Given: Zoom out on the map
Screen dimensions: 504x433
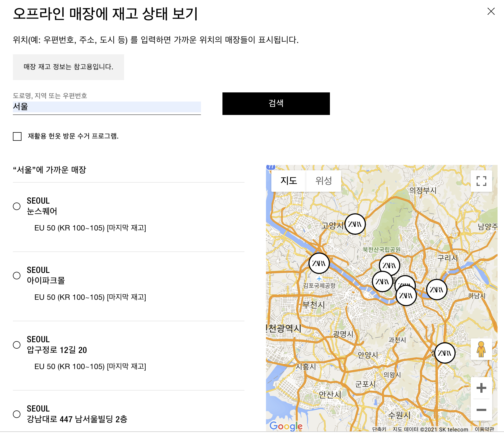Looking at the screenshot, I should (x=481, y=410).
